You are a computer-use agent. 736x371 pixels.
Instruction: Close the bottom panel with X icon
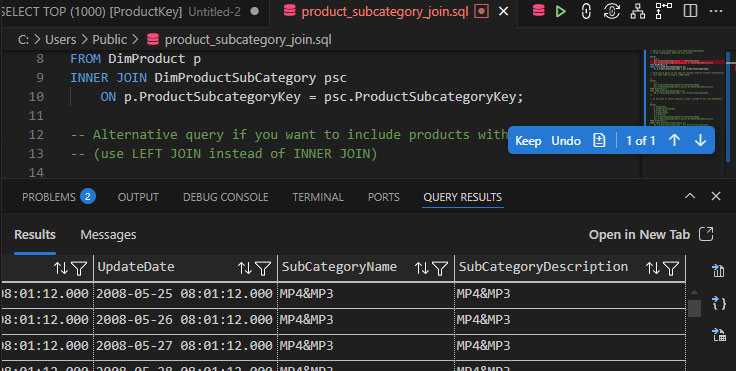(x=716, y=196)
